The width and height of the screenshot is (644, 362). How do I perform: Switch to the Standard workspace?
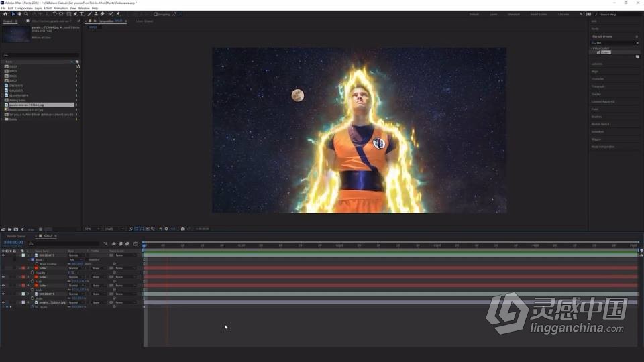pos(514,14)
